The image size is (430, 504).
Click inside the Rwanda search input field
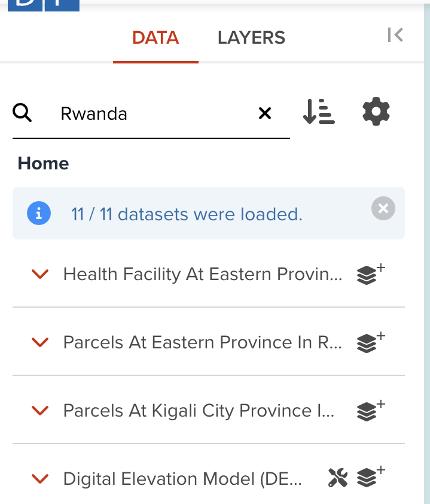click(150, 114)
